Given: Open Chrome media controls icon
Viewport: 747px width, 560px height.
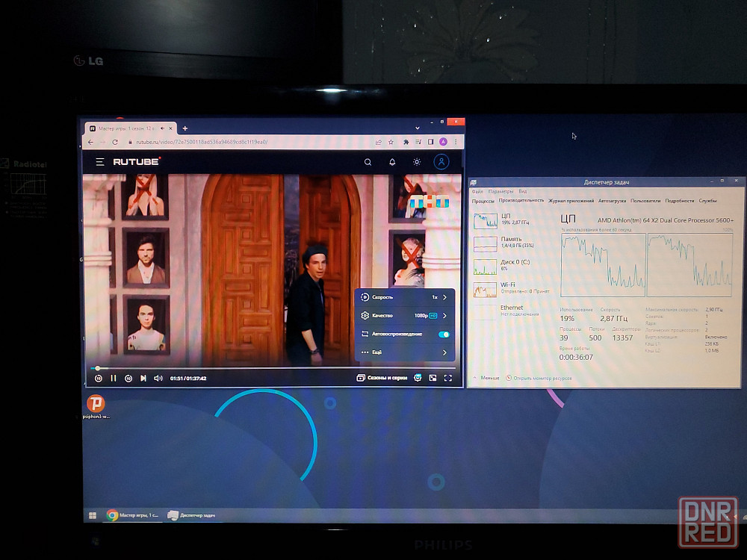Looking at the screenshot, I should click(418, 142).
